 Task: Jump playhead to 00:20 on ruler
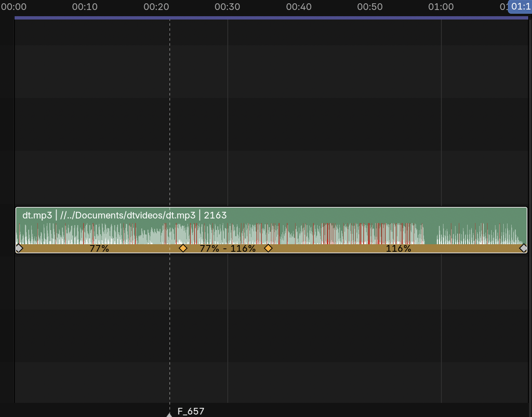pyautogui.click(x=156, y=7)
